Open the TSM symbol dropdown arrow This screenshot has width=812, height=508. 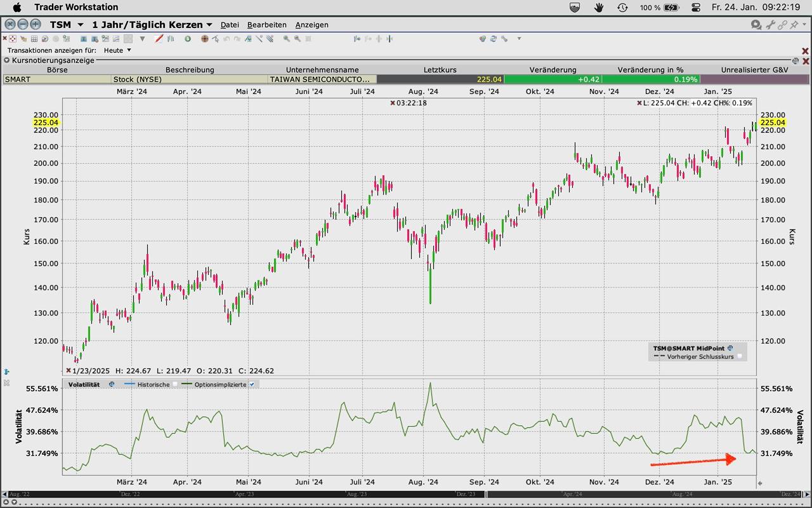[80, 25]
